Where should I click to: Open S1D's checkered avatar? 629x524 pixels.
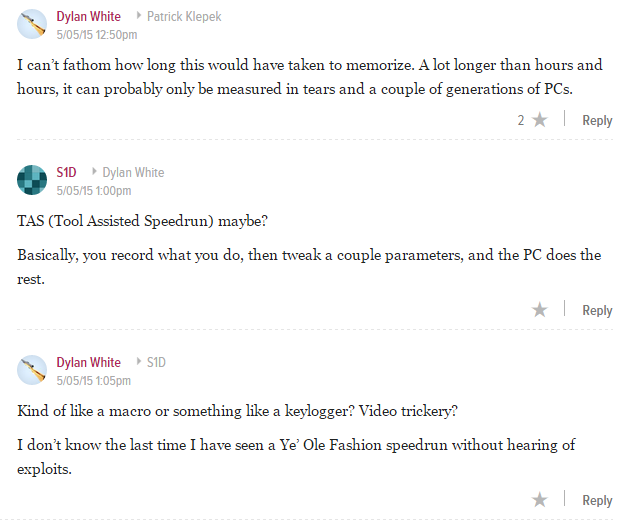(x=32, y=180)
